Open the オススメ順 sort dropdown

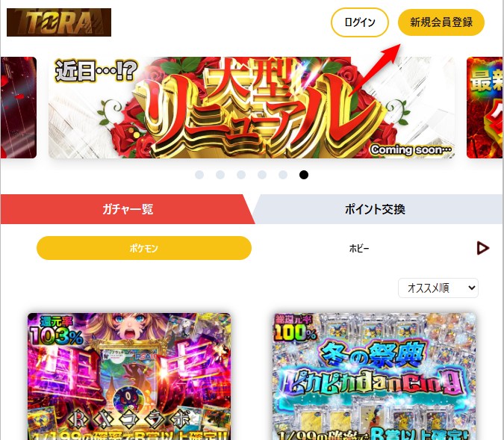(438, 288)
